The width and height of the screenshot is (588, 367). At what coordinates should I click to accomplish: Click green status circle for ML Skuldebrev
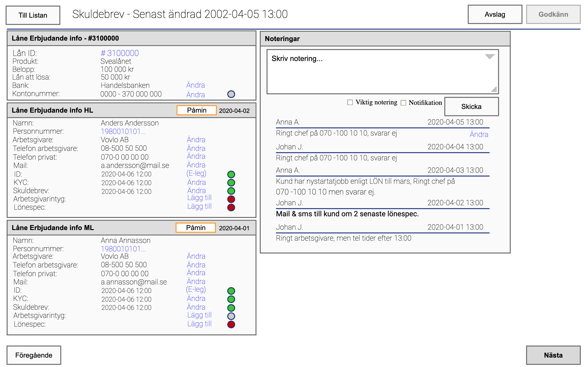coord(231,308)
